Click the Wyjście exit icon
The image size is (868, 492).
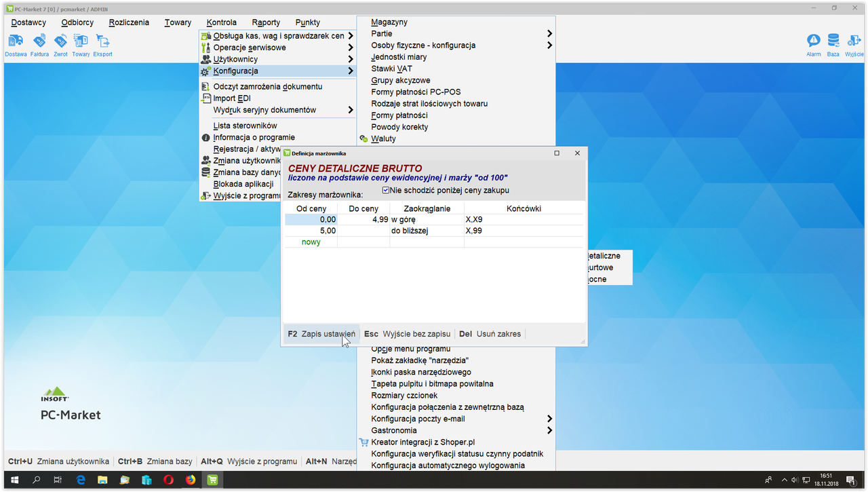pos(854,45)
